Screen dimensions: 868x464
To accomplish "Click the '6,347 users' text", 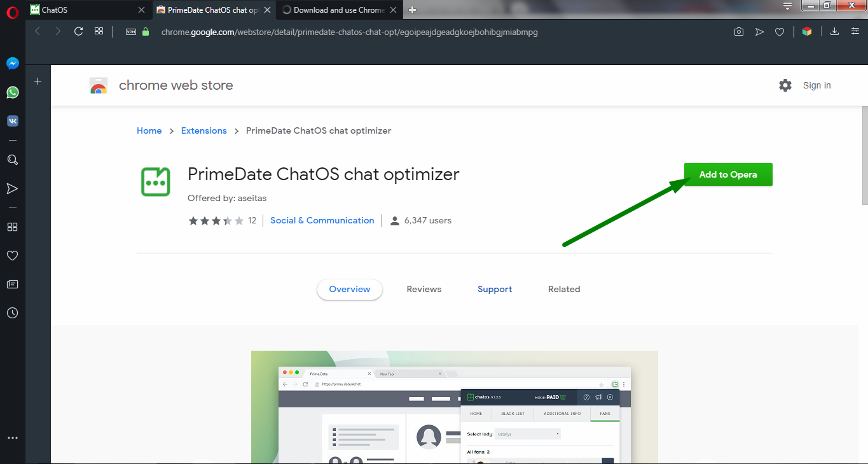I will 428,220.
